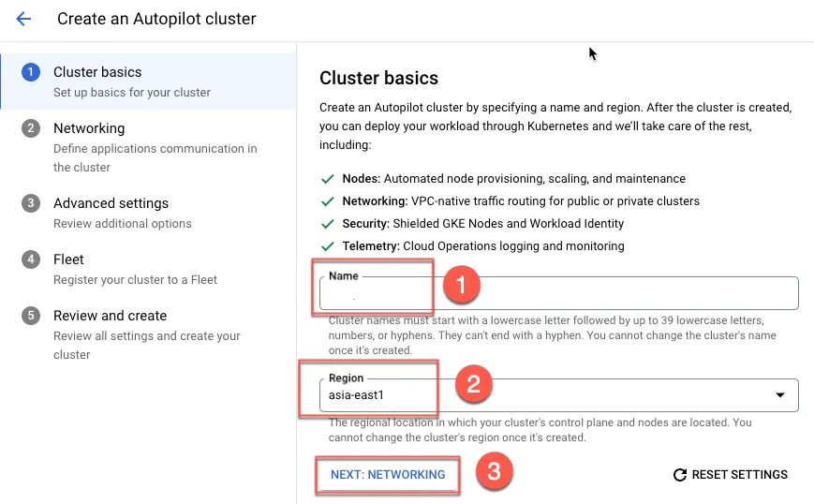Go to the Fleet step

[149, 269]
